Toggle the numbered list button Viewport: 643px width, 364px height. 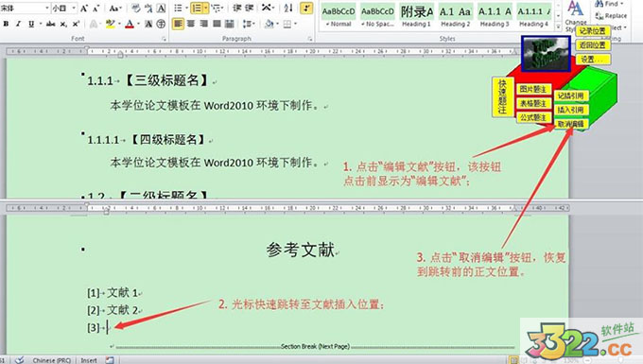(197, 8)
